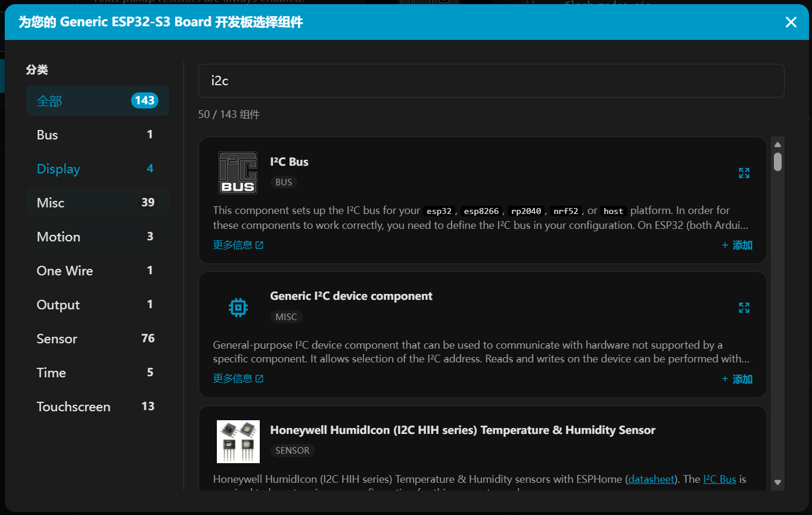Filter components by Bus category
Viewport: 812px width, 515px height.
click(98, 135)
